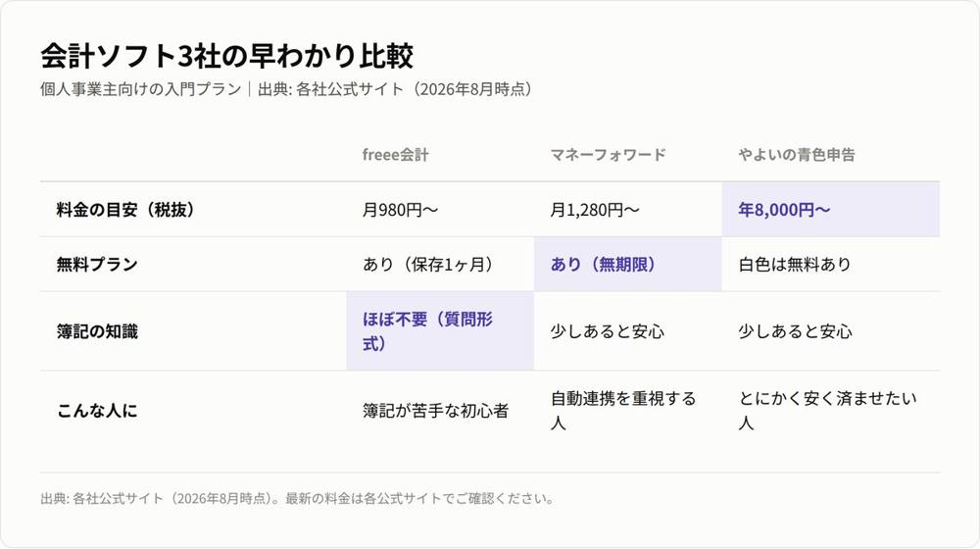
Task: Click highlighted 年8,000円〜 cell
Action: pos(831,210)
